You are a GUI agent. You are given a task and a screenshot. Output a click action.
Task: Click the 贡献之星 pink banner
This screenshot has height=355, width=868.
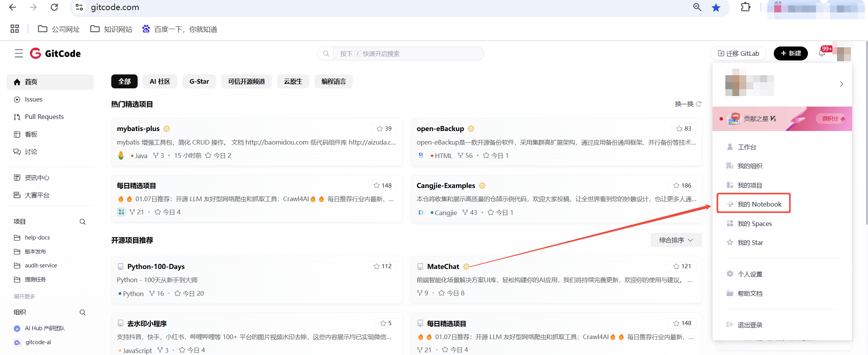(782, 119)
